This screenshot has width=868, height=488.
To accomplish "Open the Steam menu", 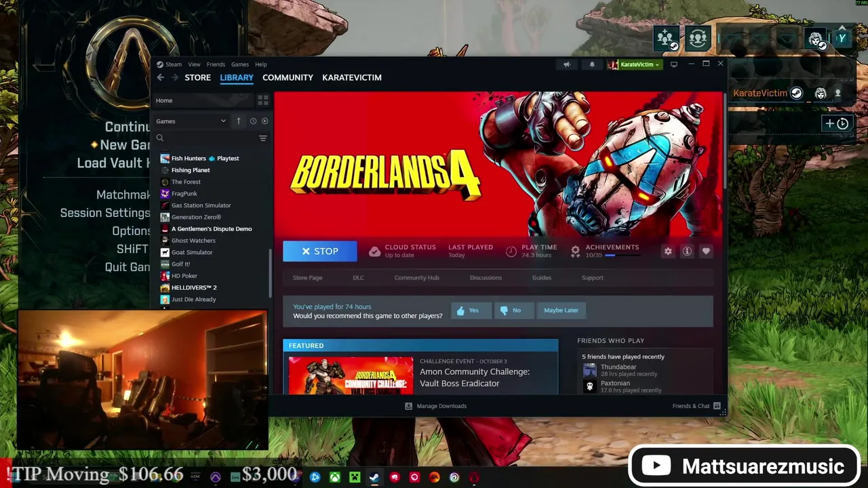I will coord(174,64).
